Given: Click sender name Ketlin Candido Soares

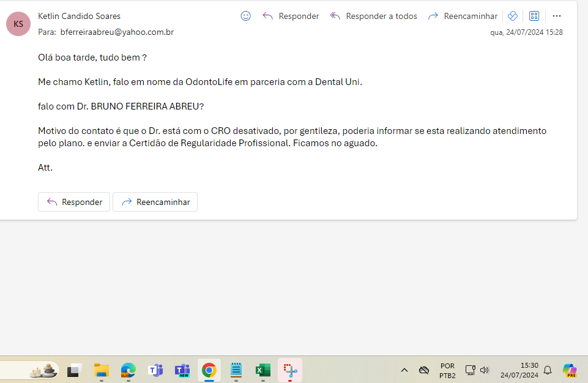Looking at the screenshot, I should tap(79, 16).
